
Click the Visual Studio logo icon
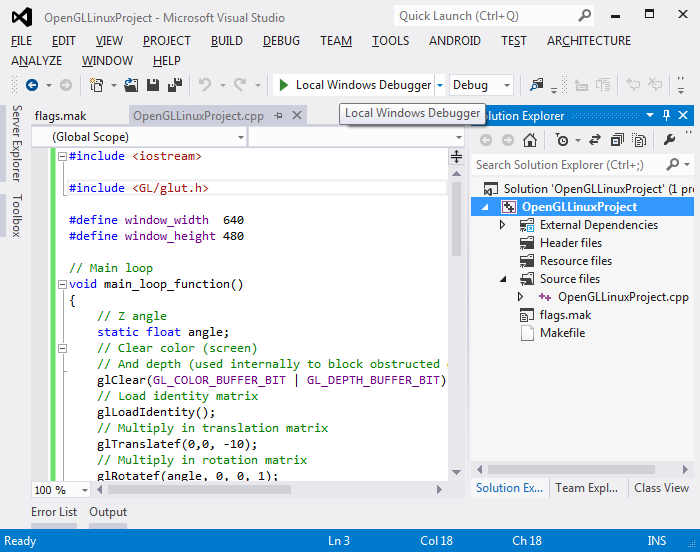(22, 17)
